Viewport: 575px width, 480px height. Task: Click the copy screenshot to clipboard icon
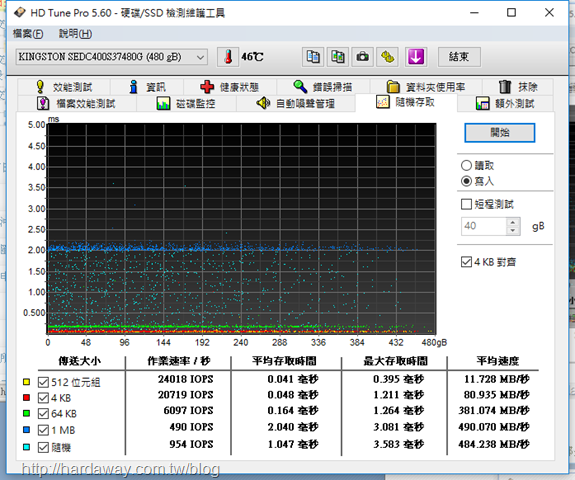338,57
